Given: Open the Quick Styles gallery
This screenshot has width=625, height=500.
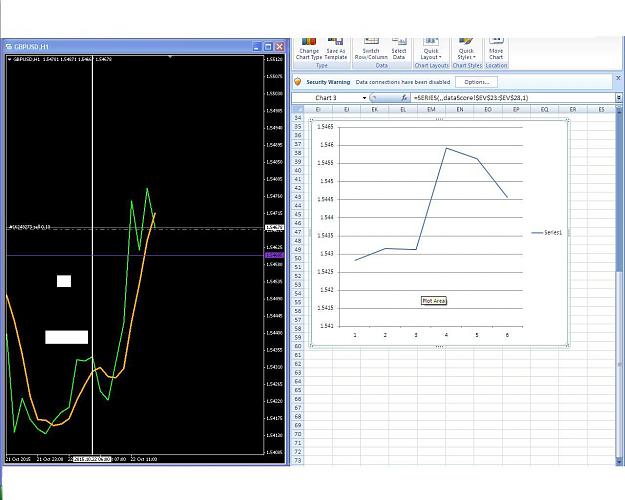Looking at the screenshot, I should [x=466, y=49].
